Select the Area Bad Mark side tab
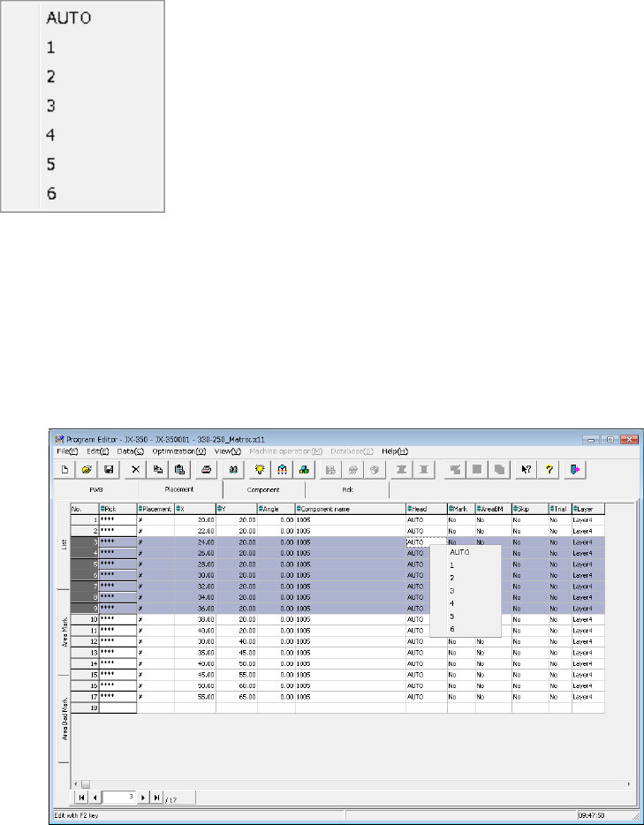The width and height of the screenshot is (644, 825). tap(64, 719)
